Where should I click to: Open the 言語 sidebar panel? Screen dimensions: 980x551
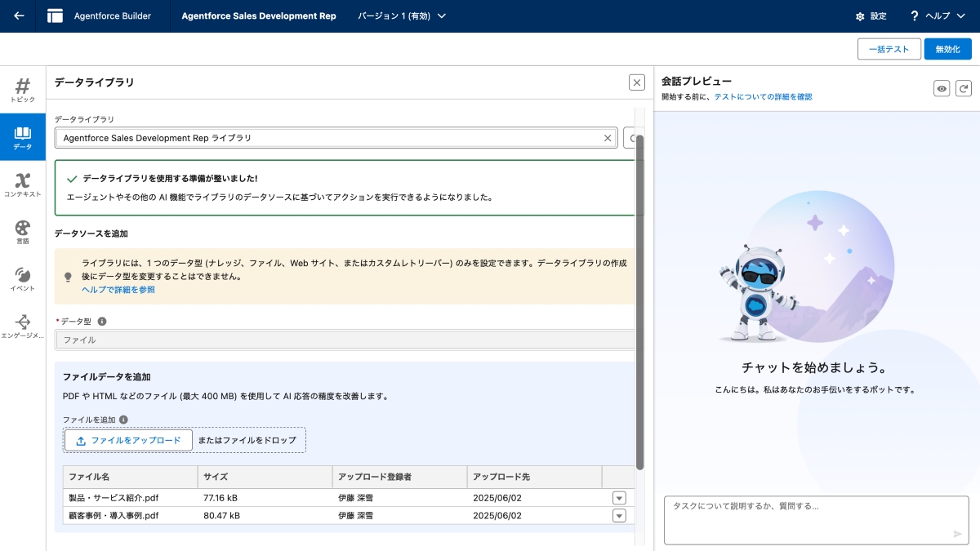(x=23, y=232)
